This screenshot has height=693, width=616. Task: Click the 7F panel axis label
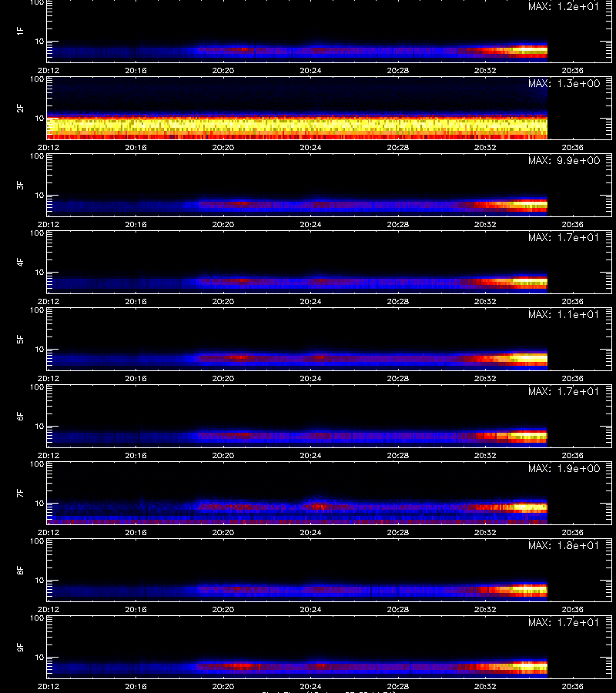(20, 493)
